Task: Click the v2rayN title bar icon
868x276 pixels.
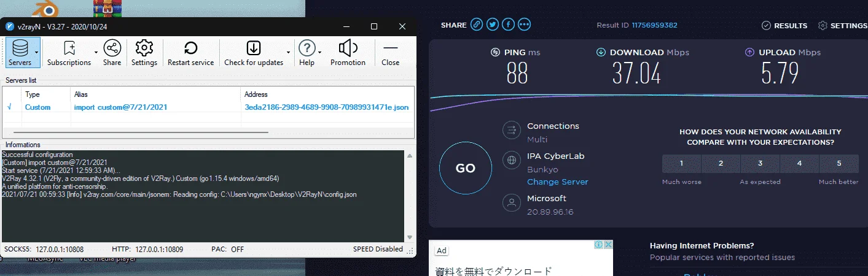Action: click(x=9, y=26)
